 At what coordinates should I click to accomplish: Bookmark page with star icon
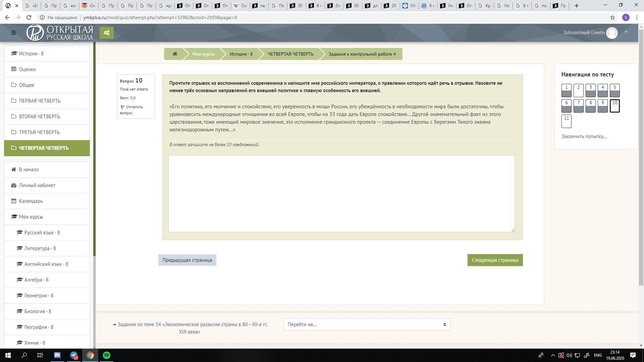(612, 17)
